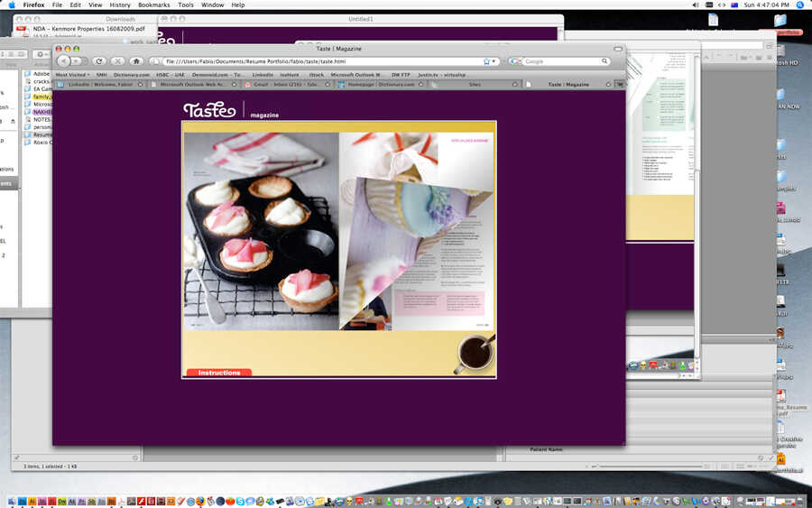This screenshot has height=508, width=812.
Task: Open the History menu
Action: [x=120, y=5]
